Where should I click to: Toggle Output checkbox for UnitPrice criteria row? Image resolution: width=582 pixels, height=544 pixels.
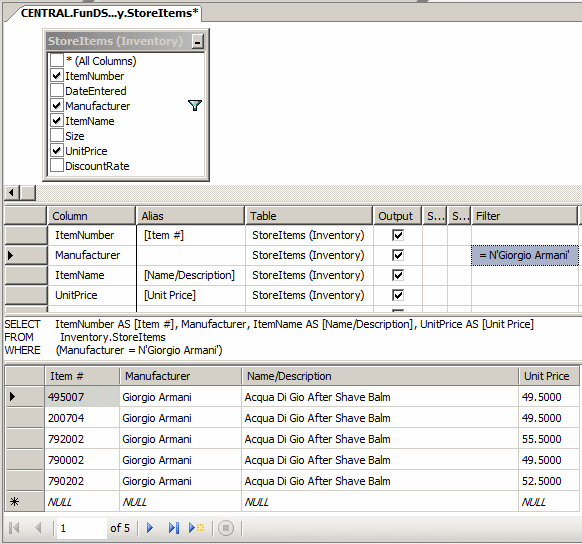click(398, 295)
